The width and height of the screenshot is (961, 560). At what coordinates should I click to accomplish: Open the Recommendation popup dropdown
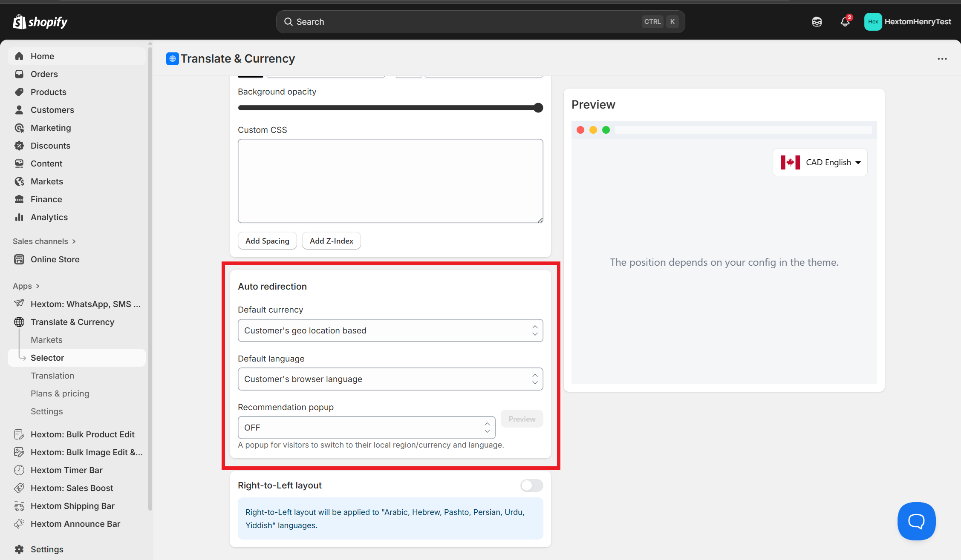366,428
